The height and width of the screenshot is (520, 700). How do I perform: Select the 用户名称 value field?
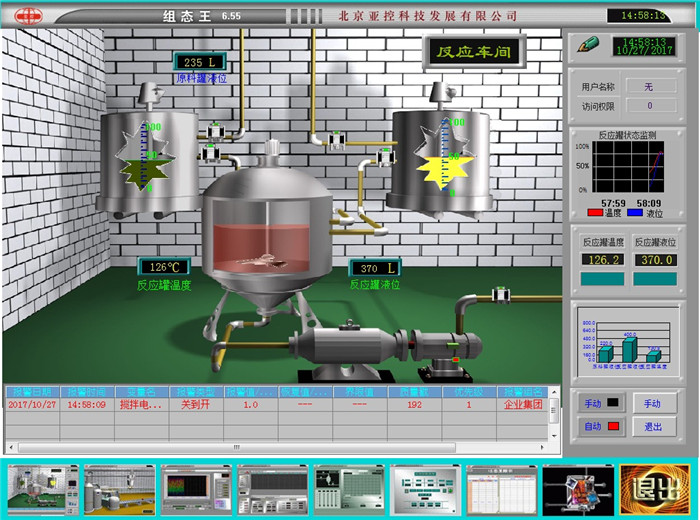point(648,86)
